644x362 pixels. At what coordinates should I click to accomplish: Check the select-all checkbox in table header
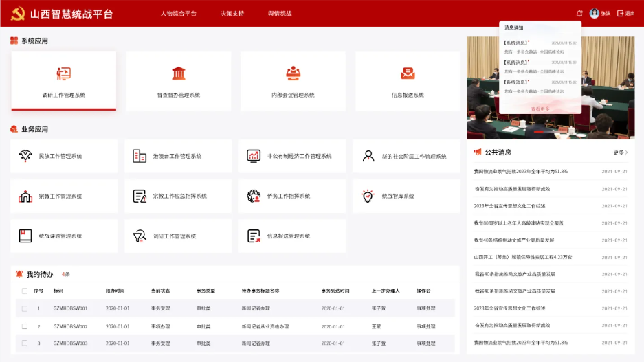25,291
